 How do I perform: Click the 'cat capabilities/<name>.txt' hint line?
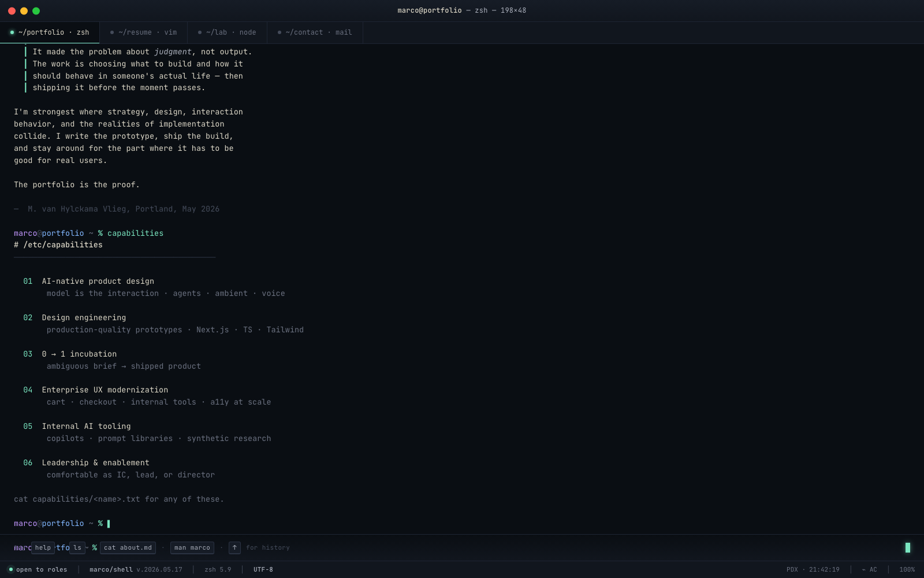point(119,499)
